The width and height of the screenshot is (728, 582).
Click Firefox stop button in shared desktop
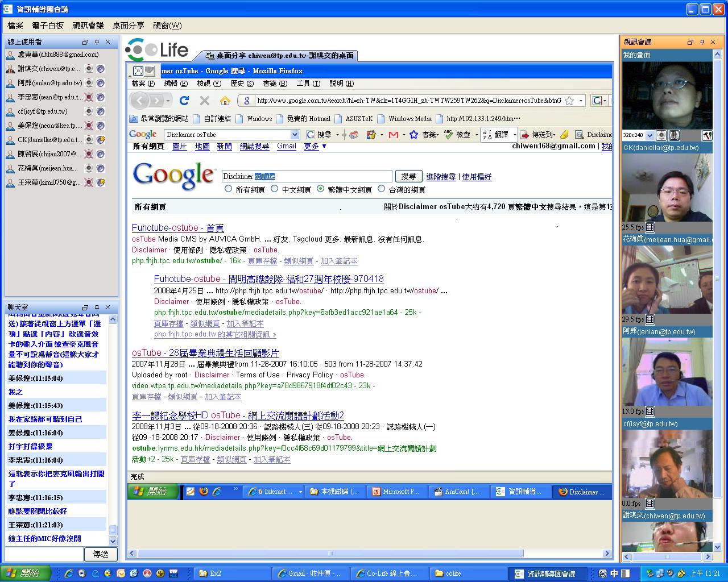click(205, 101)
